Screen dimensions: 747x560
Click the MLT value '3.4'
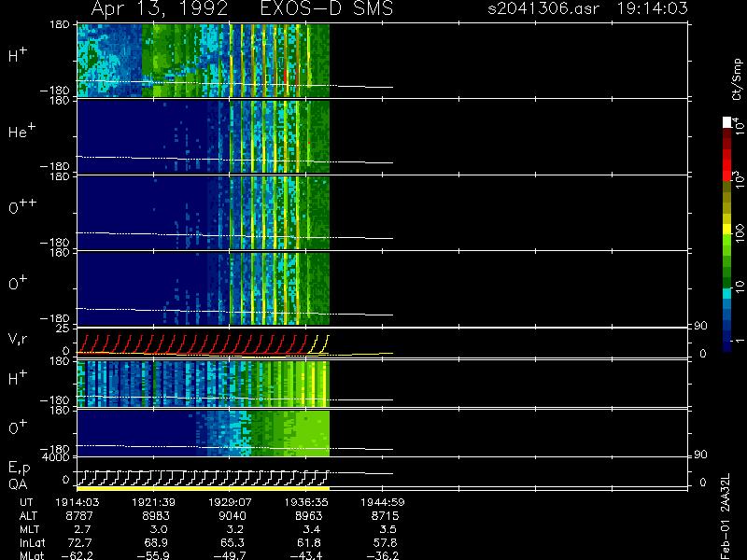(312, 529)
